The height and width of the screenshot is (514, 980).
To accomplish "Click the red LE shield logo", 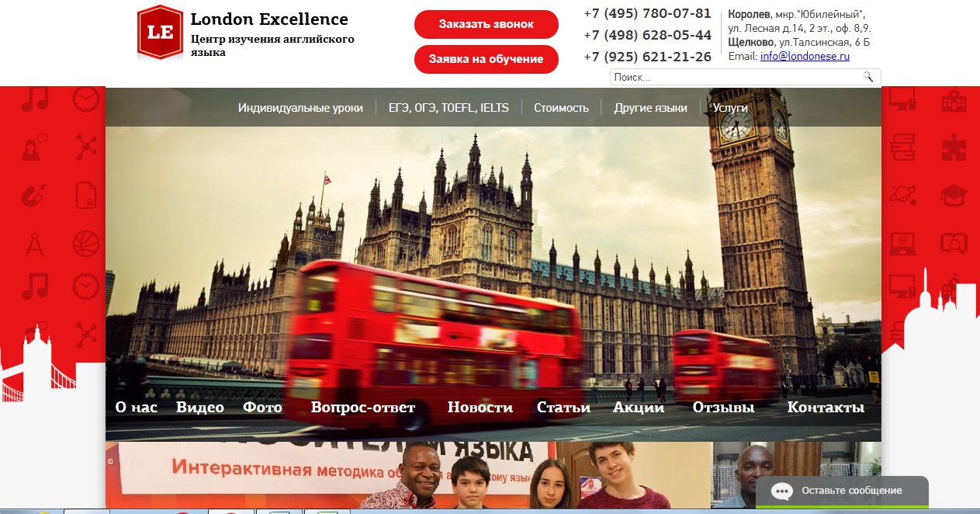I will pyautogui.click(x=160, y=32).
